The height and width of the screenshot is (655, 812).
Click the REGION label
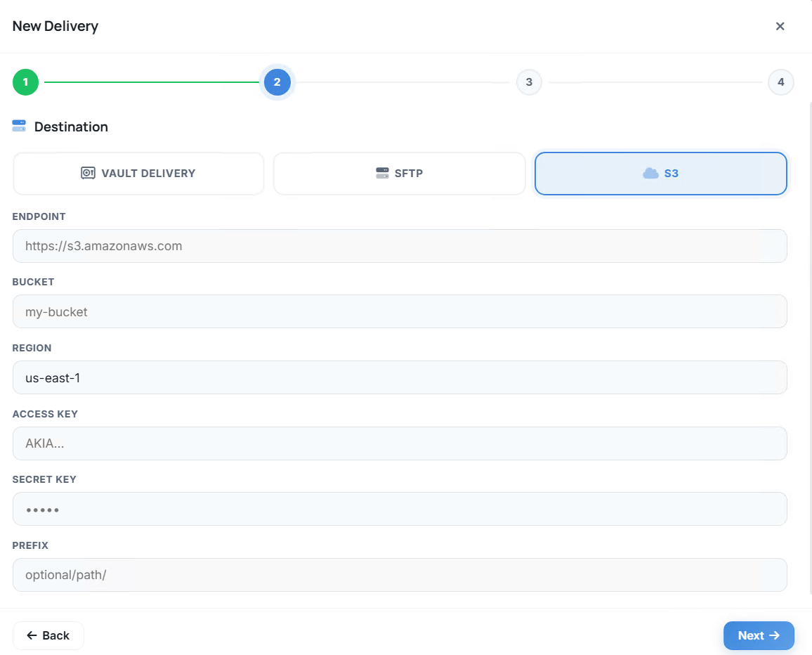point(32,348)
